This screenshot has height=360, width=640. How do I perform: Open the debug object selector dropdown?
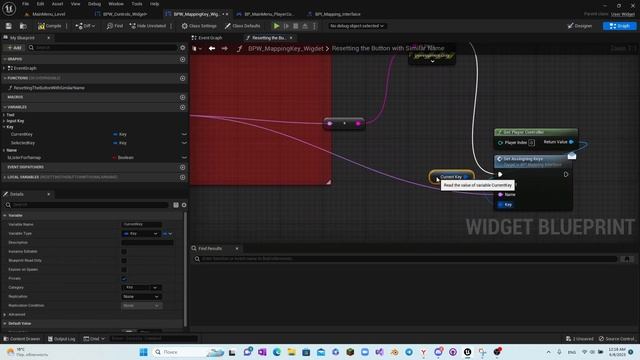357,26
